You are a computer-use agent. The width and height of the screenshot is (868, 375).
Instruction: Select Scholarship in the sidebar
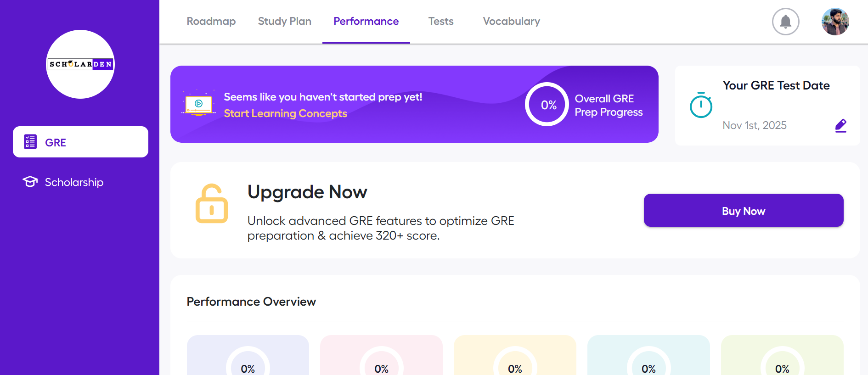click(73, 182)
